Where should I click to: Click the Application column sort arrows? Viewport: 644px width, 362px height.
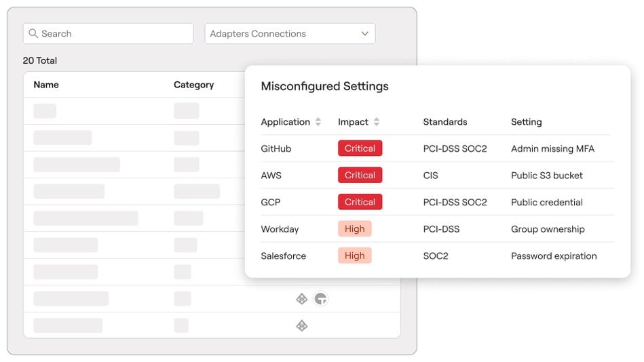[318, 122]
